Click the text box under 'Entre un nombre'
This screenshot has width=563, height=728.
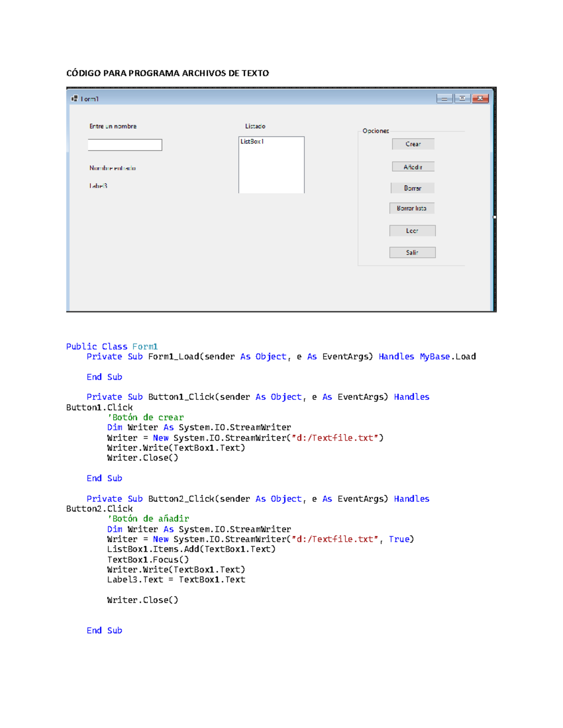(125, 145)
